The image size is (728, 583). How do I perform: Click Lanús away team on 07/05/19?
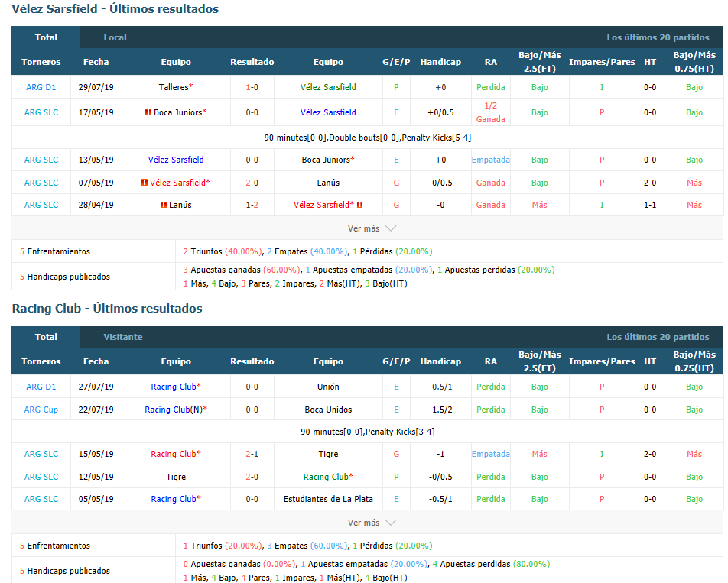click(x=328, y=183)
